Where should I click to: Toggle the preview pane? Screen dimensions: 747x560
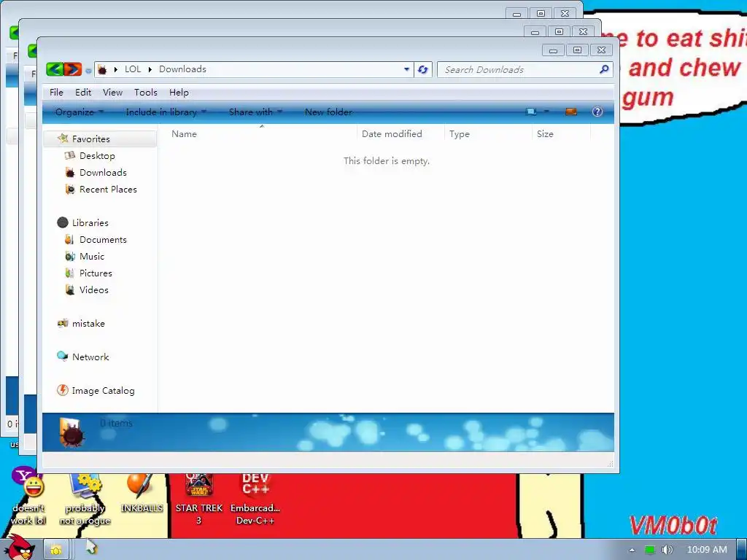[x=570, y=112]
